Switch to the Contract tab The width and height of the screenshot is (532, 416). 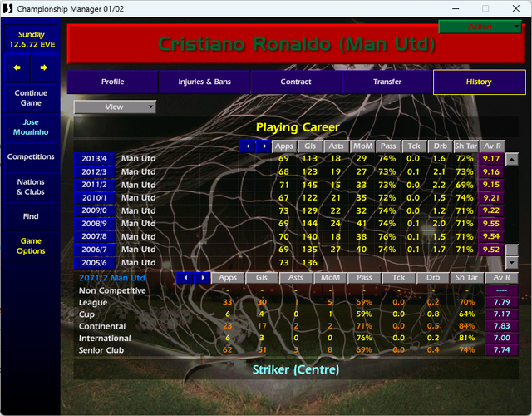click(296, 82)
